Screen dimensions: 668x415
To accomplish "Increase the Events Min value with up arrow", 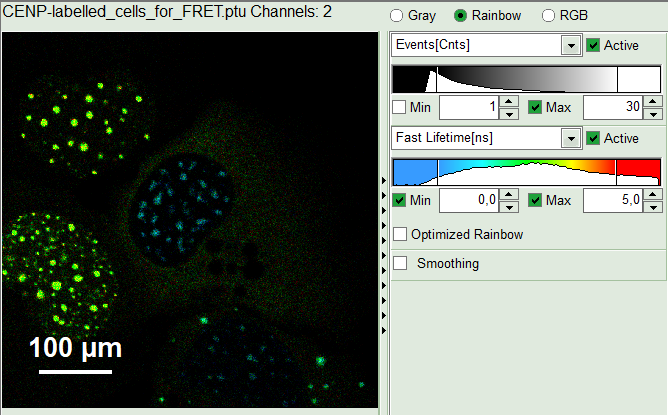I will coord(509,102).
